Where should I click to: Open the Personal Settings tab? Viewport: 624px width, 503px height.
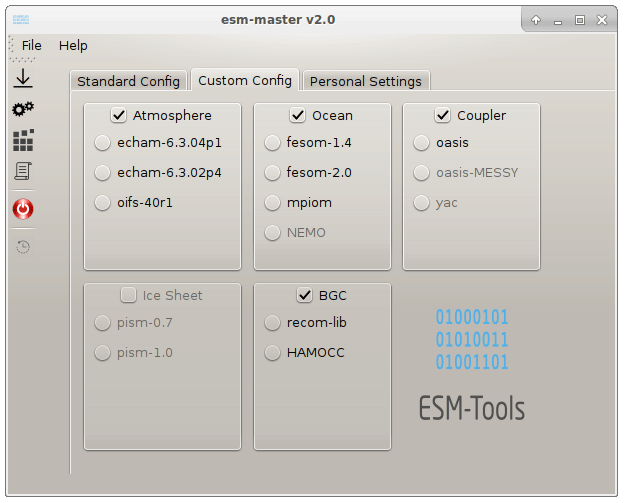coord(365,81)
